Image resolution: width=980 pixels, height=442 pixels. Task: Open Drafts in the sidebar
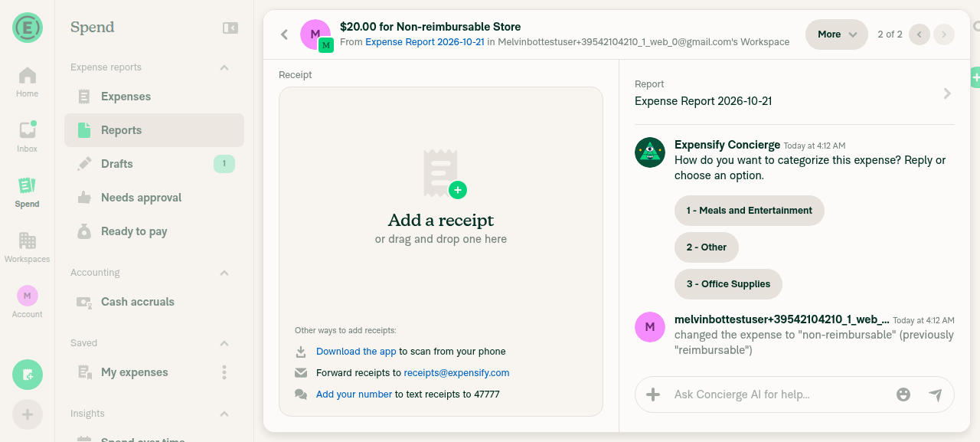pyautogui.click(x=154, y=164)
